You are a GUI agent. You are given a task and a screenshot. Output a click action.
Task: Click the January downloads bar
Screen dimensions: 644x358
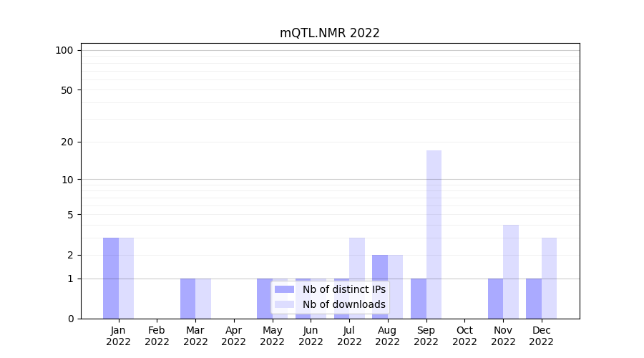point(126,278)
